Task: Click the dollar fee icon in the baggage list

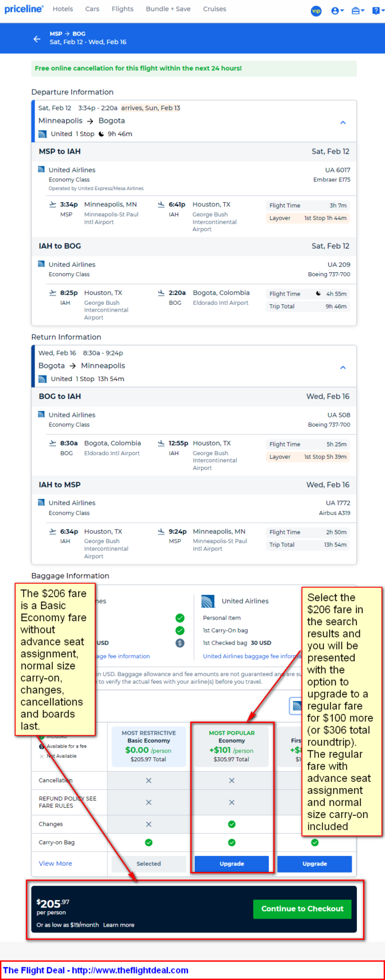Action: tap(180, 643)
